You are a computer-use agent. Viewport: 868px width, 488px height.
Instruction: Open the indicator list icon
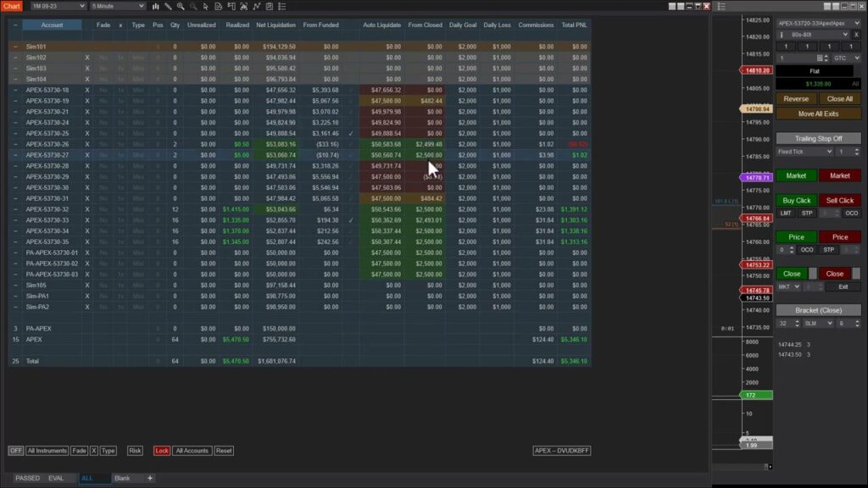282,7
